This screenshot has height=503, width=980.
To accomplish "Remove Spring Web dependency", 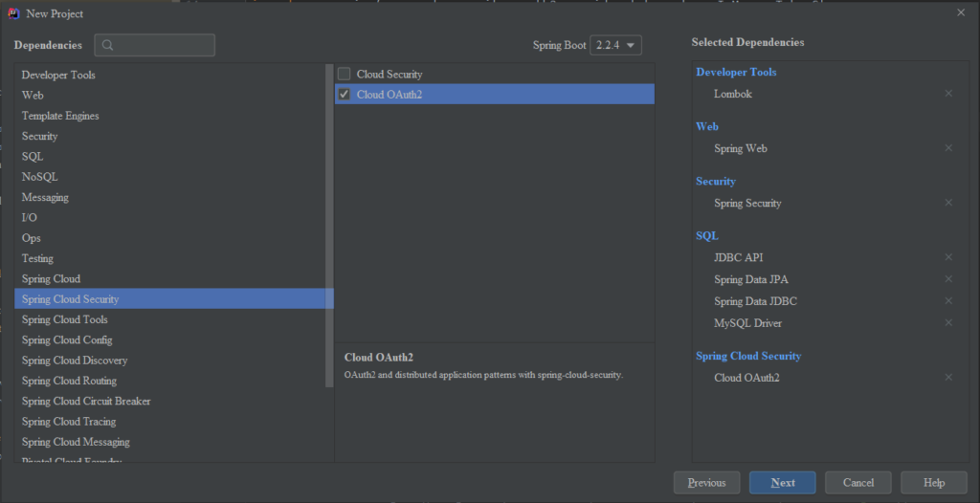I will tap(948, 148).
